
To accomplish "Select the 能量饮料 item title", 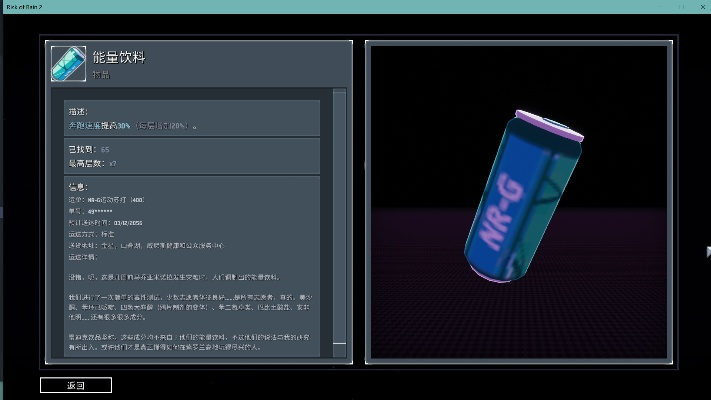I will click(119, 57).
